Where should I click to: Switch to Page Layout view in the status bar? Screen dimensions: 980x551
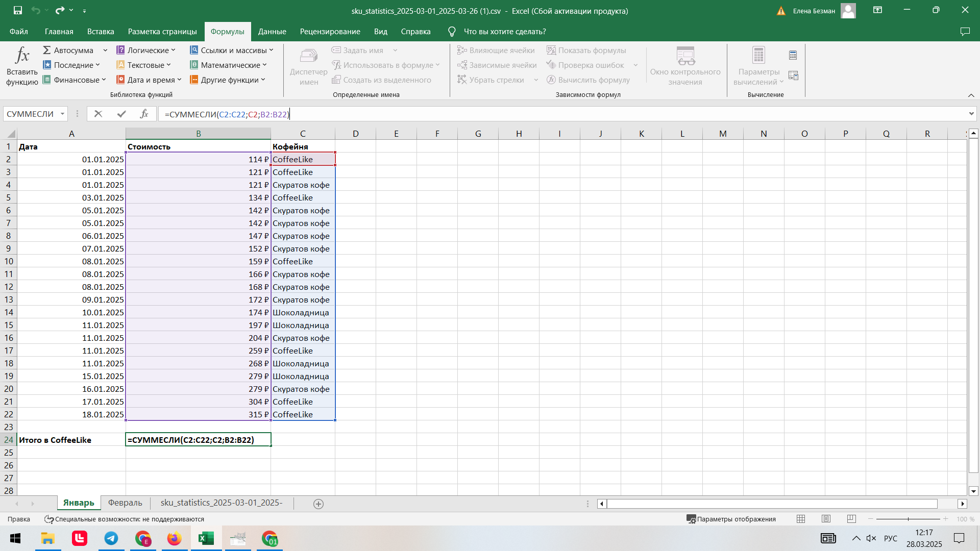[x=826, y=519]
